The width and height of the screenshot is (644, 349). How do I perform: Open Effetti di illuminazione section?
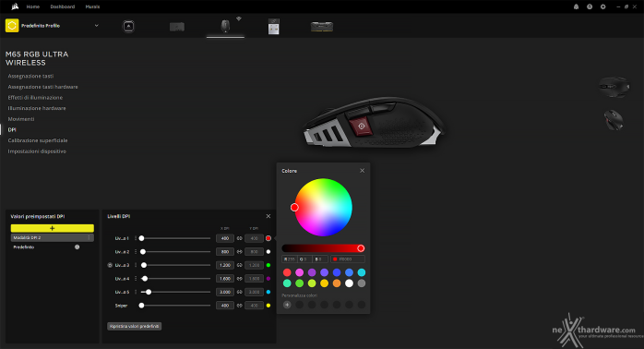(x=35, y=98)
